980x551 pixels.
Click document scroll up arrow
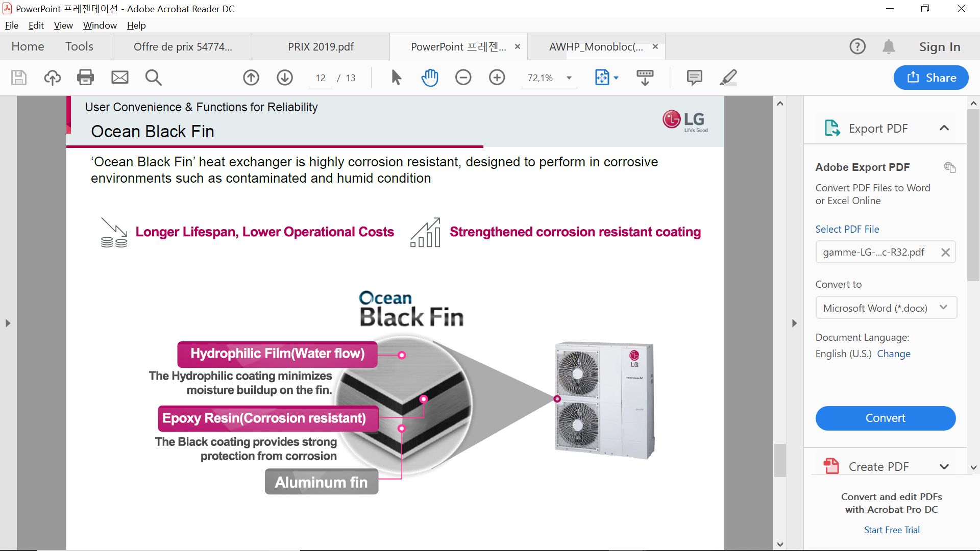coord(780,104)
